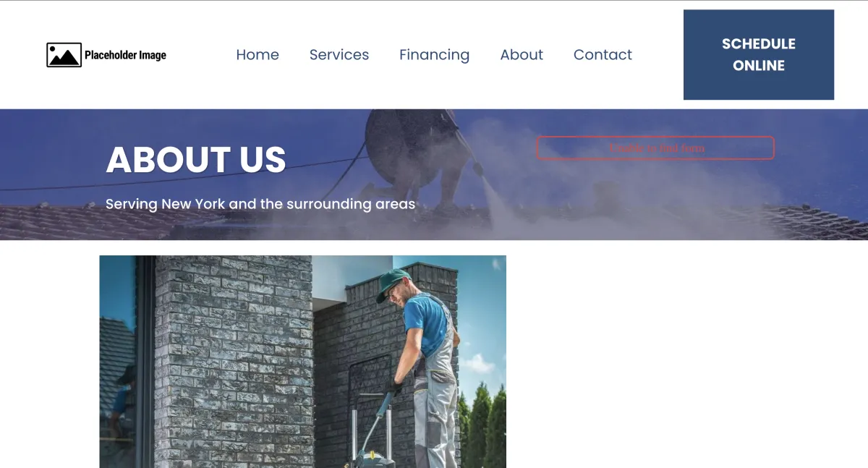
Task: Click the brick wall in the photo
Action: tap(233, 362)
